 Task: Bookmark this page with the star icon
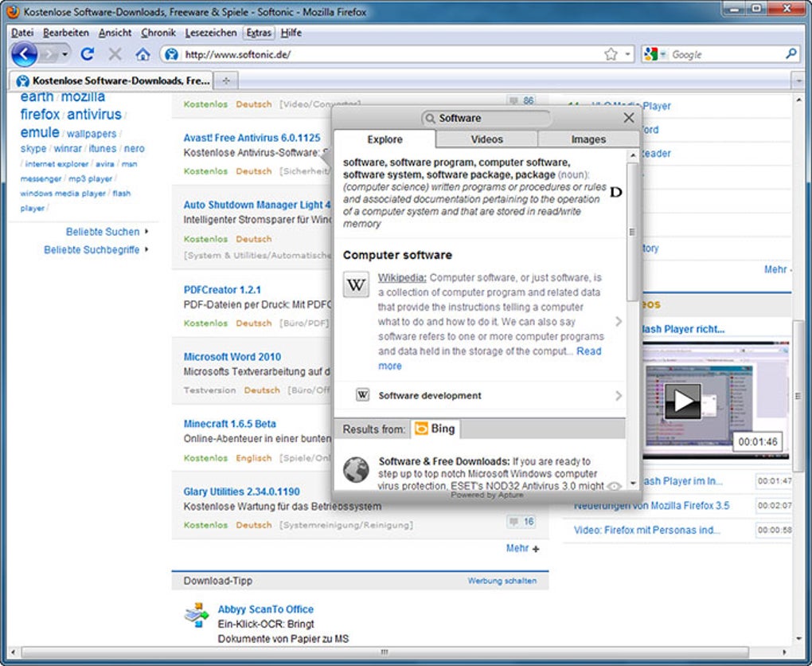(611, 54)
